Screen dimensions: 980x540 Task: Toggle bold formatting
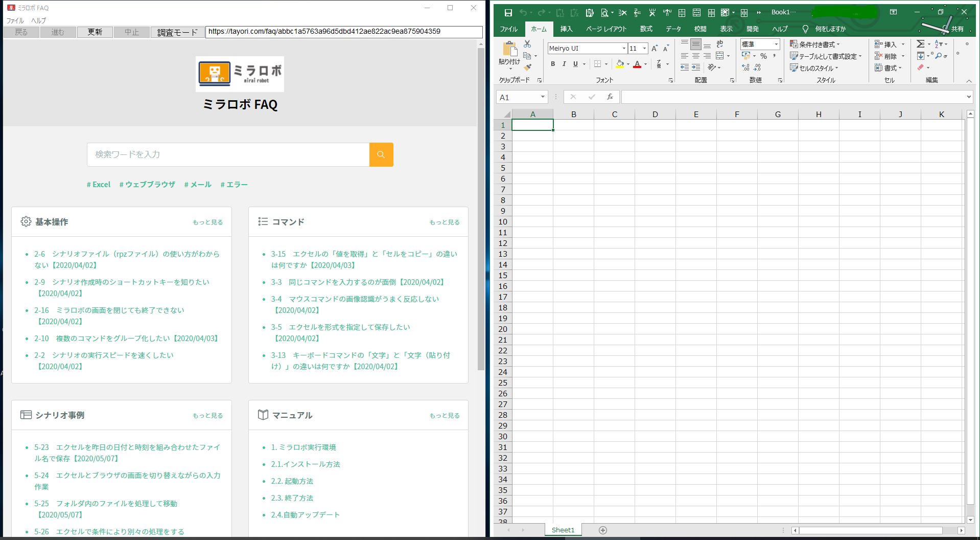[x=552, y=64]
